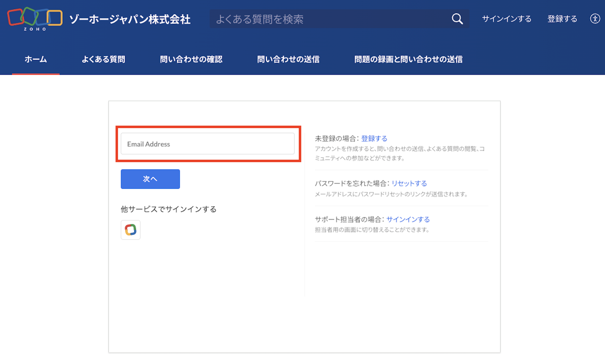Click into the Email Address field

(x=207, y=144)
